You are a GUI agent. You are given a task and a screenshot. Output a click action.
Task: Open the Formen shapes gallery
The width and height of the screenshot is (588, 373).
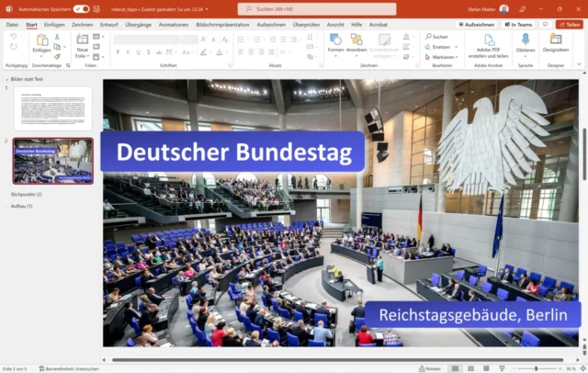point(335,42)
